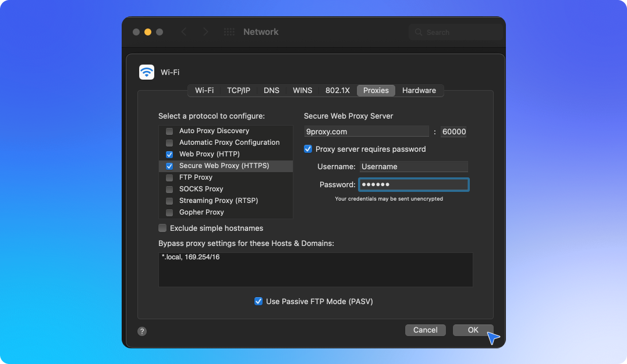The image size is (627, 364).
Task: Toggle Proxy server requires password
Action: click(308, 149)
